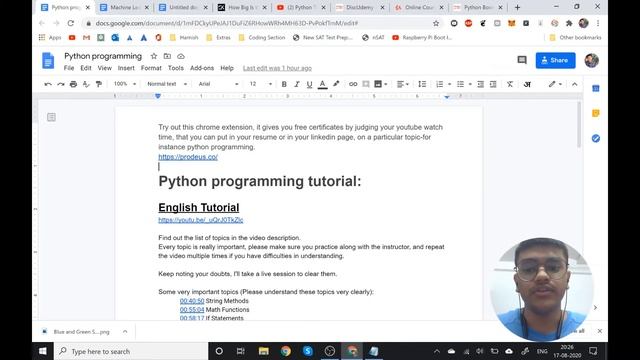The width and height of the screenshot is (640, 360).
Task: Click the Redo icon in toolbar
Action: point(61,84)
